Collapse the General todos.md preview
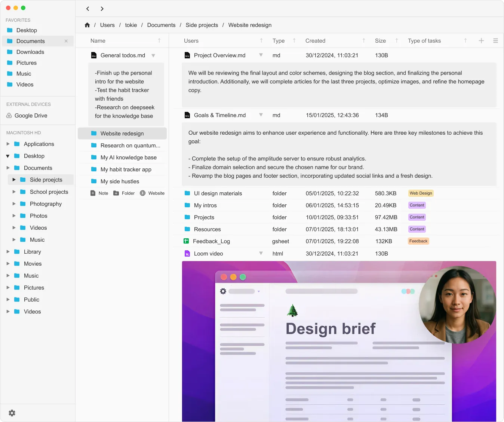The image size is (504, 422). click(x=153, y=55)
